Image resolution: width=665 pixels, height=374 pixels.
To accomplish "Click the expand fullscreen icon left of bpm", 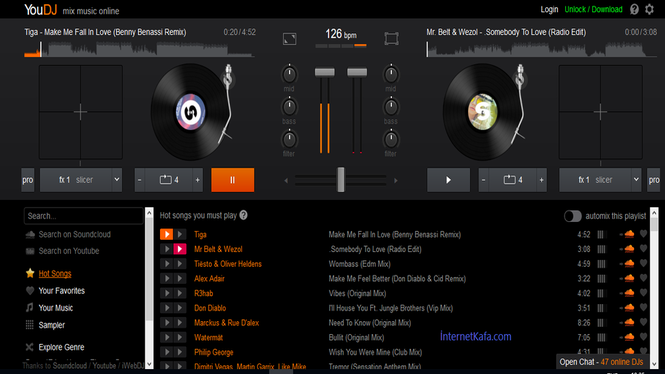I will pos(290,39).
